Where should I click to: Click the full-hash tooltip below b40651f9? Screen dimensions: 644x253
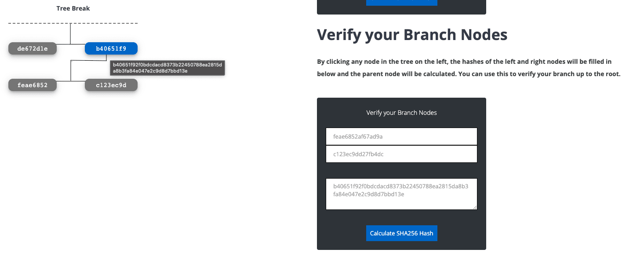[167, 68]
